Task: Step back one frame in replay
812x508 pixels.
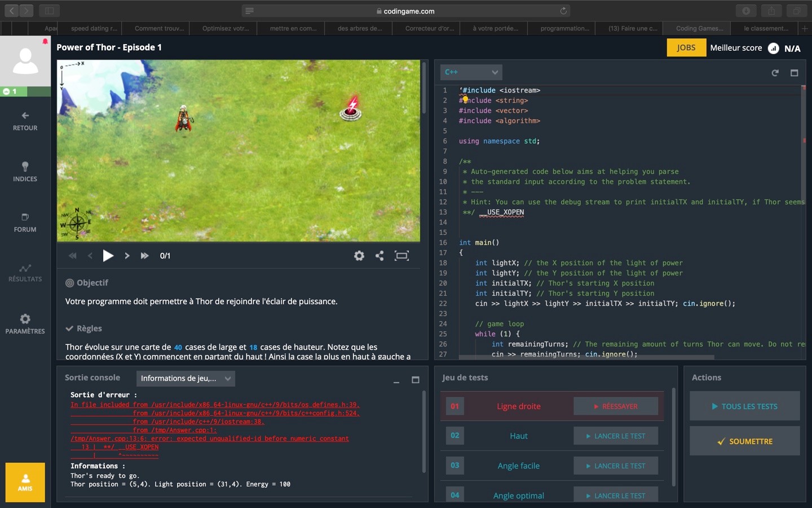Action: coord(90,256)
